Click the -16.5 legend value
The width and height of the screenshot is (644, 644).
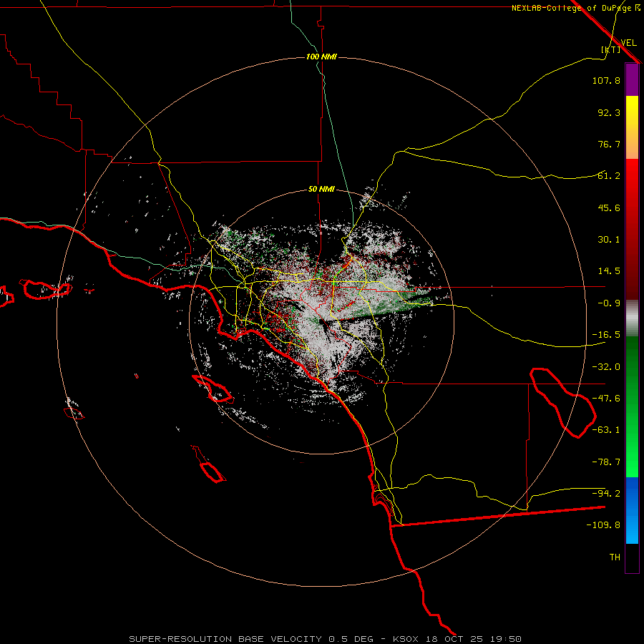click(x=606, y=335)
